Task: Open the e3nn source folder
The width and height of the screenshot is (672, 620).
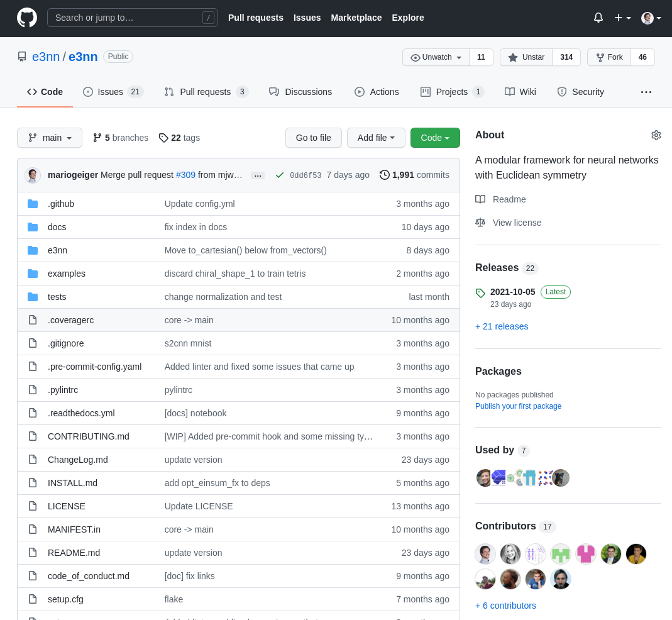Action: (x=57, y=250)
